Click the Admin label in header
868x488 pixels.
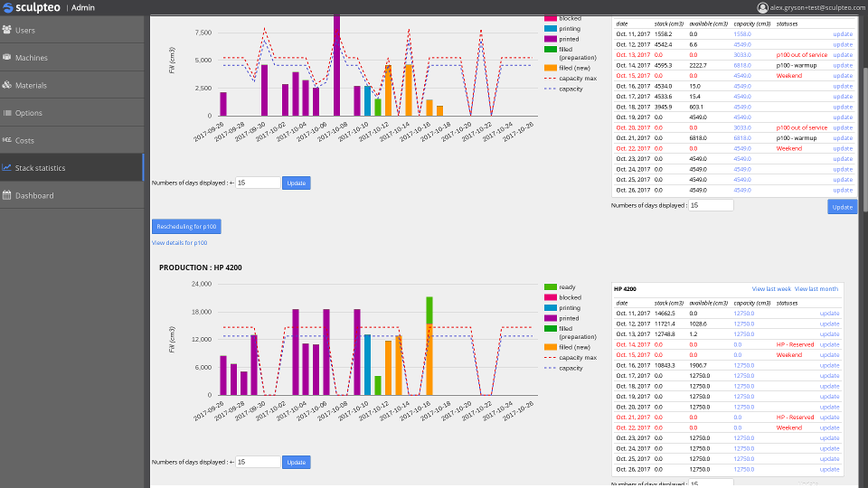click(x=83, y=8)
